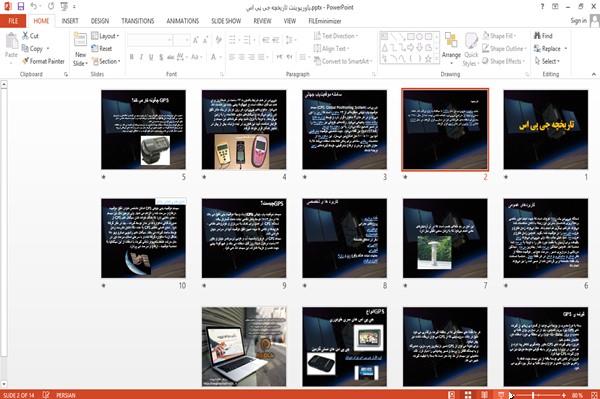The image size is (600, 399).
Task: Switch to the INSERT ribbon tab
Action: tap(70, 21)
